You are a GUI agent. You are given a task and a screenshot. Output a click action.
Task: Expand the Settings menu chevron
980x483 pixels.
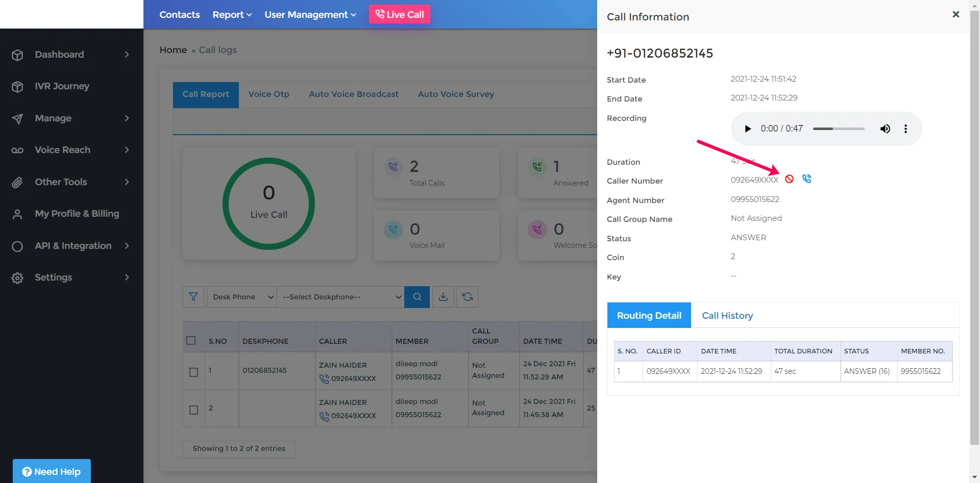127,277
